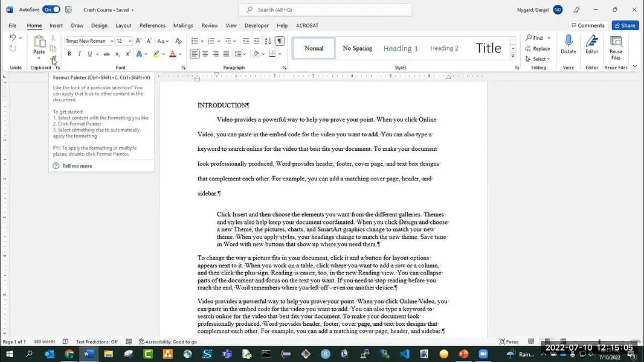Viewport: 644px width, 362px height.
Task: Start Dictate with the microphone icon
Action: click(x=568, y=44)
